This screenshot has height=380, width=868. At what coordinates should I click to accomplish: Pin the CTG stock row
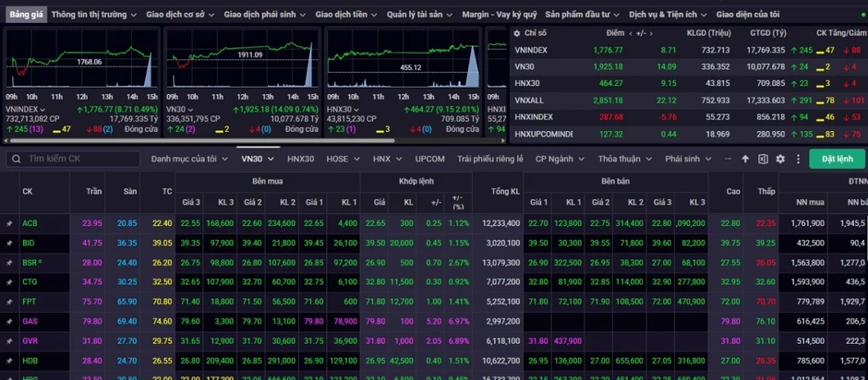point(9,282)
